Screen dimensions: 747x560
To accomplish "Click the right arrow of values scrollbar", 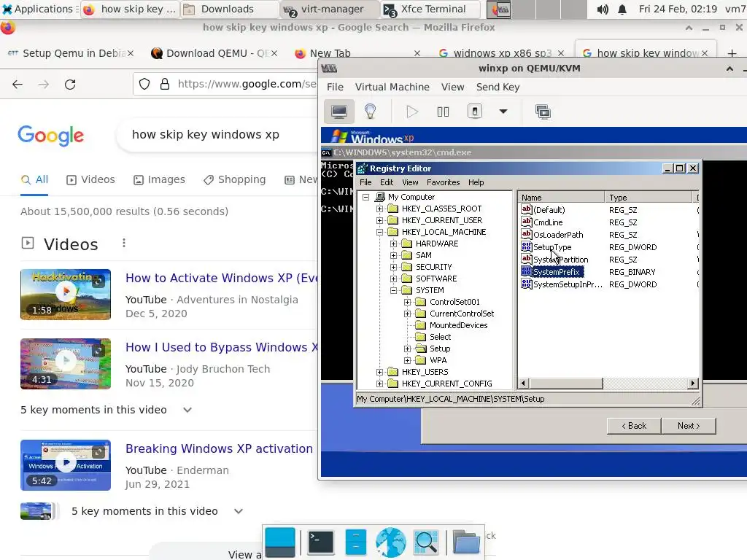I will point(693,384).
